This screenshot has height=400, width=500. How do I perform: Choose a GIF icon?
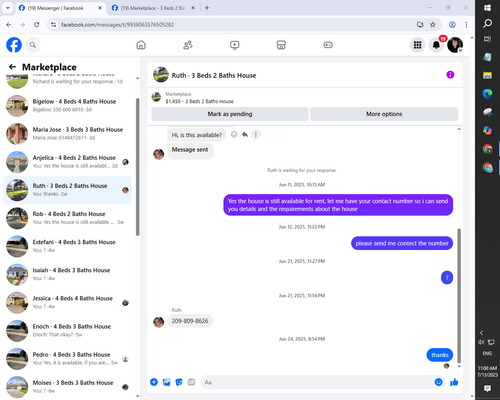191,382
